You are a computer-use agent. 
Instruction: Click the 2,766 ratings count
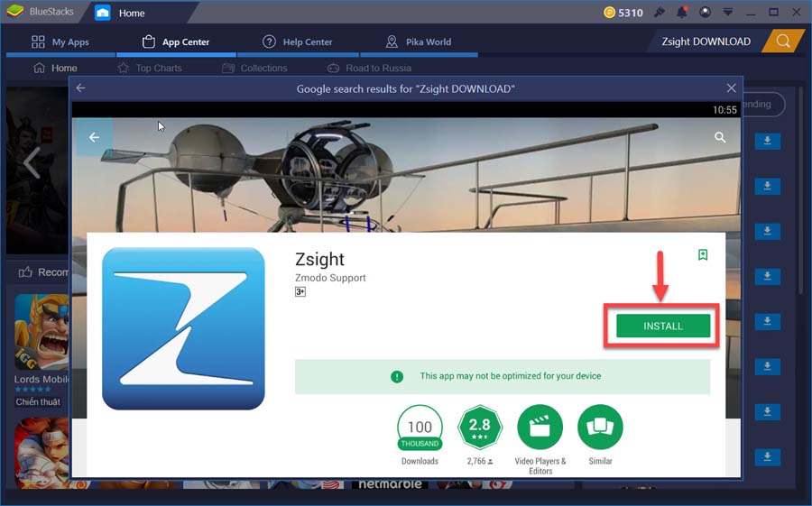click(480, 461)
